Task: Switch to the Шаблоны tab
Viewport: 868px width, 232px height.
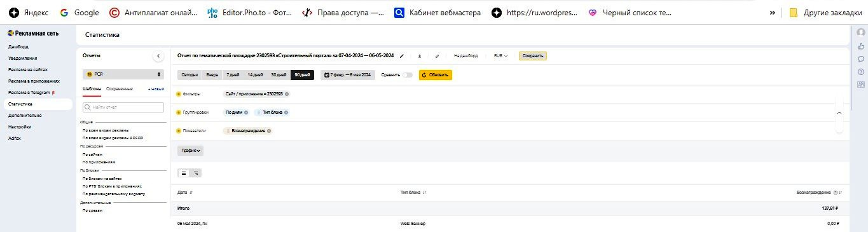Action: tap(92, 89)
